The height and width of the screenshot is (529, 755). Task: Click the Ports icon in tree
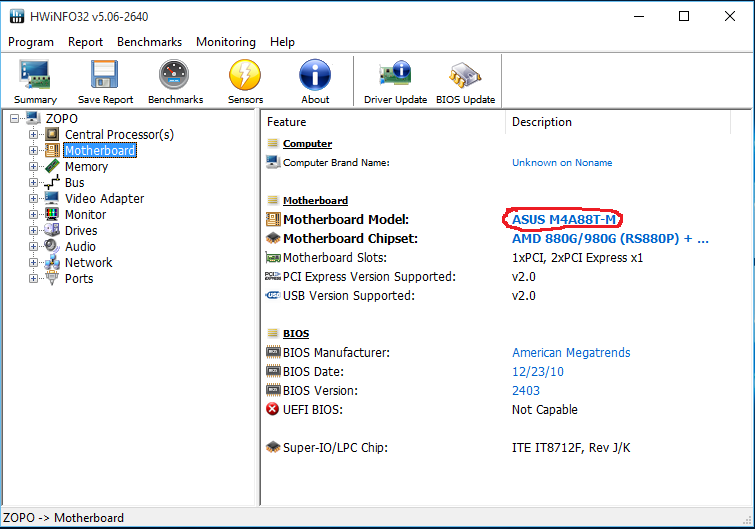coord(52,278)
